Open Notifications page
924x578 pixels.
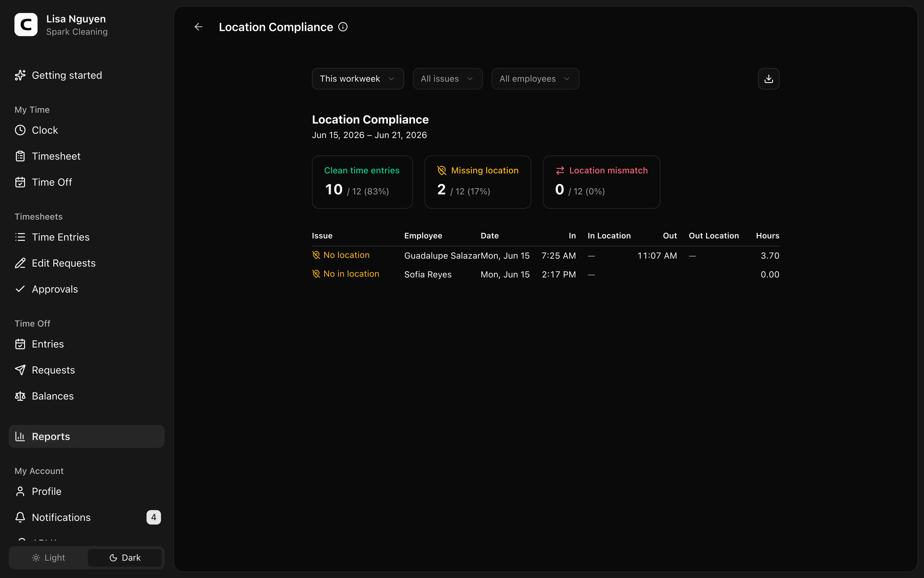[x=87, y=517]
